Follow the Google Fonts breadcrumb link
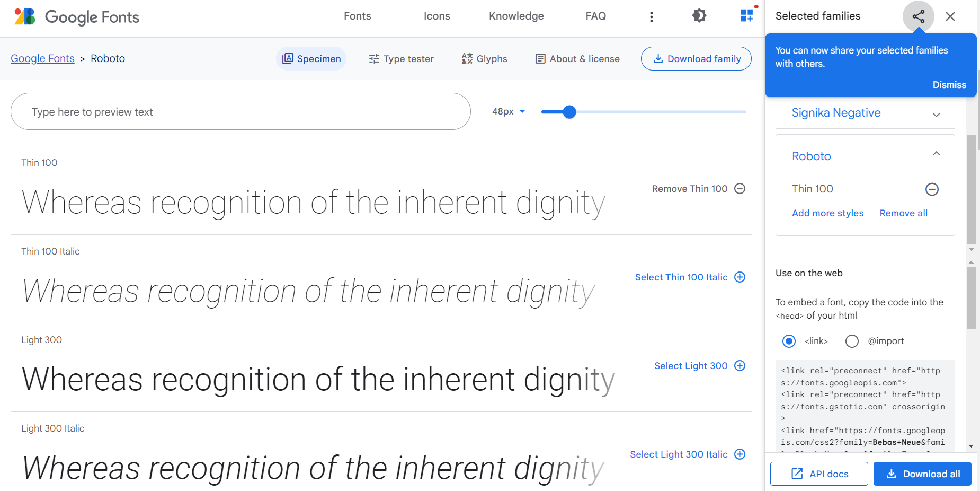980x491 pixels. (x=42, y=58)
